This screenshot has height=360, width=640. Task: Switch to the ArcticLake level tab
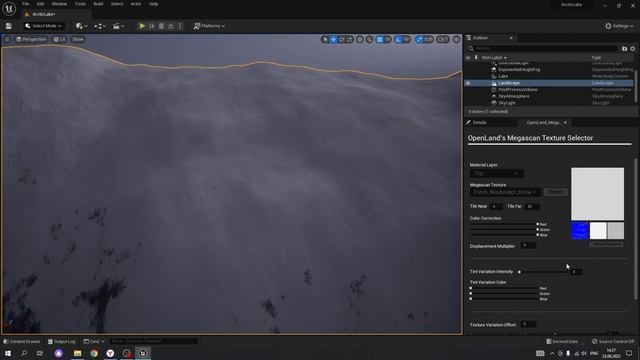pyautogui.click(x=43, y=14)
